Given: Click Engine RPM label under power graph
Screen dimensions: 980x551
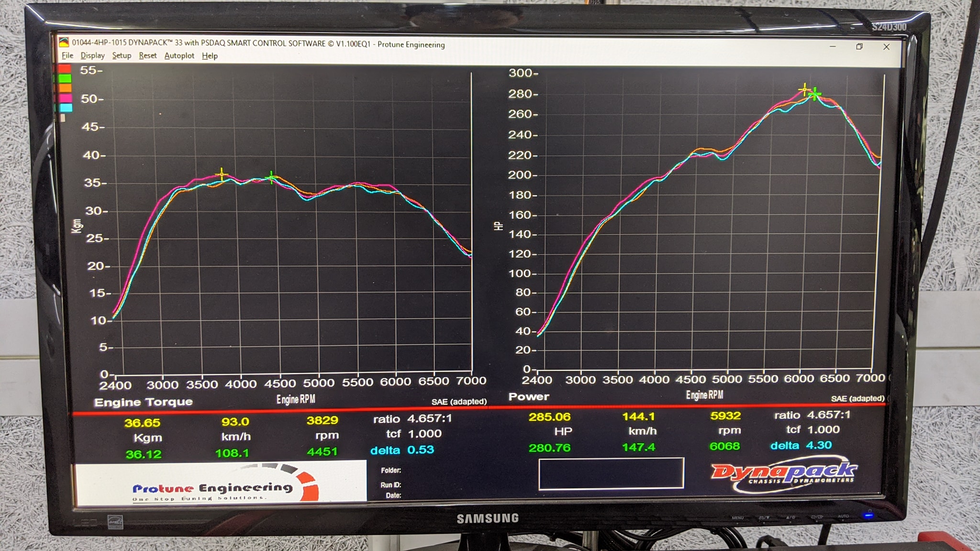Looking at the screenshot, I should tap(704, 395).
